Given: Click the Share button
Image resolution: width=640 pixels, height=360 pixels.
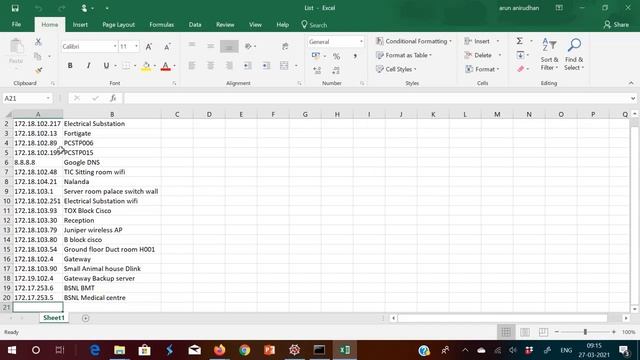Looking at the screenshot, I should point(616,24).
